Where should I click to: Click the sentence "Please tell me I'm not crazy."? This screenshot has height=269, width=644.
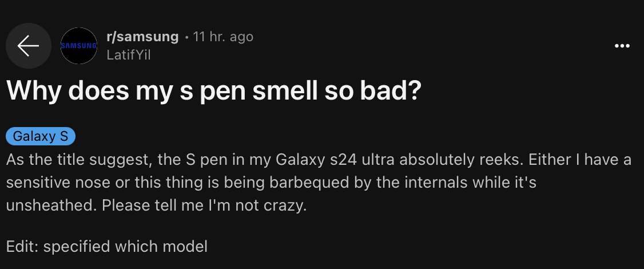point(205,205)
